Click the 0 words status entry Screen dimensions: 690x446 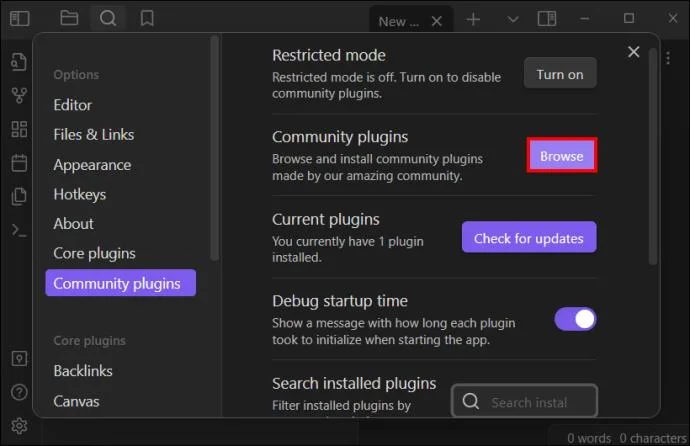coord(589,438)
